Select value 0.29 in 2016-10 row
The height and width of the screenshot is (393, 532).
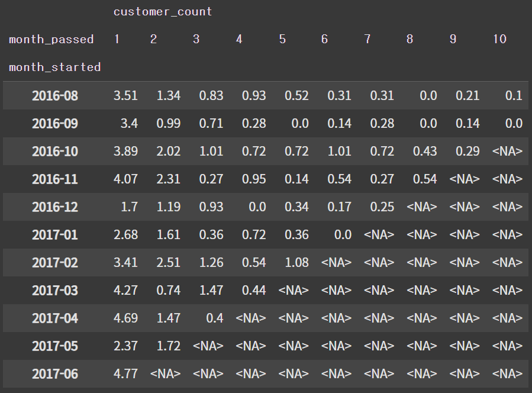[467, 152]
